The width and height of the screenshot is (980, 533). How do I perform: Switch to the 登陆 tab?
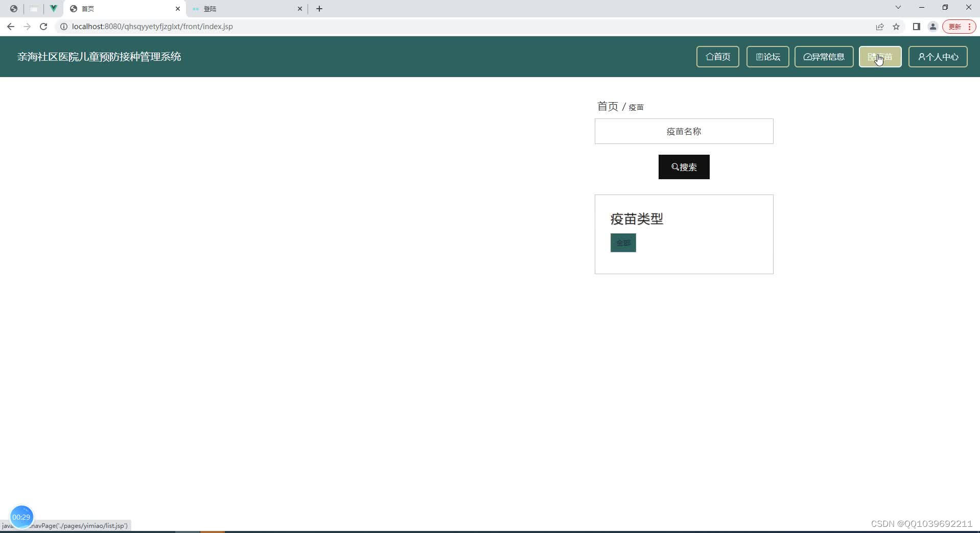(247, 9)
